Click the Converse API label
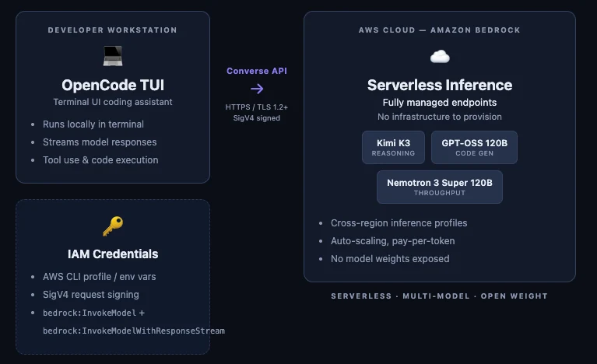597x364 pixels. tap(257, 71)
